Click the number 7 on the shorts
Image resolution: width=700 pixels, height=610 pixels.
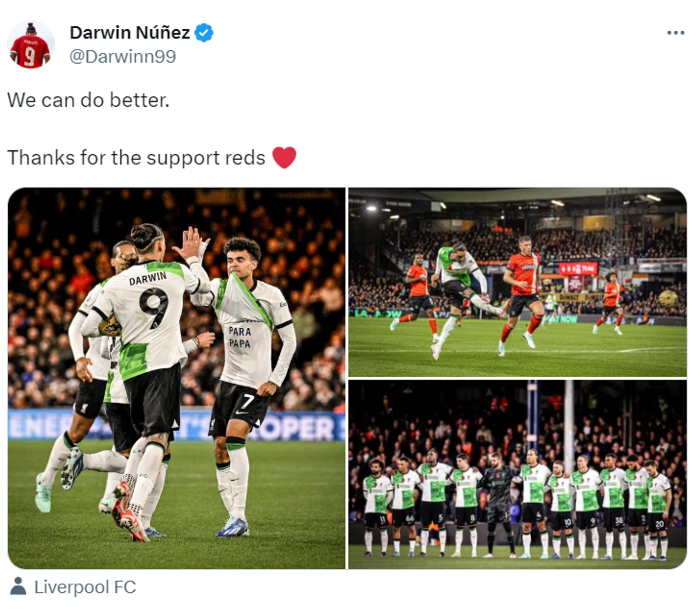248,401
